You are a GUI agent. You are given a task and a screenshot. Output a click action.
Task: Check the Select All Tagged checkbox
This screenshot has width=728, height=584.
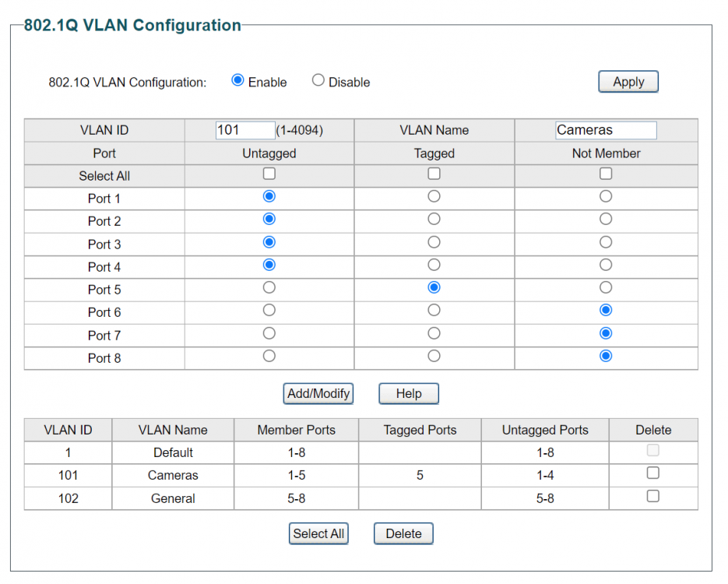pyautogui.click(x=434, y=174)
